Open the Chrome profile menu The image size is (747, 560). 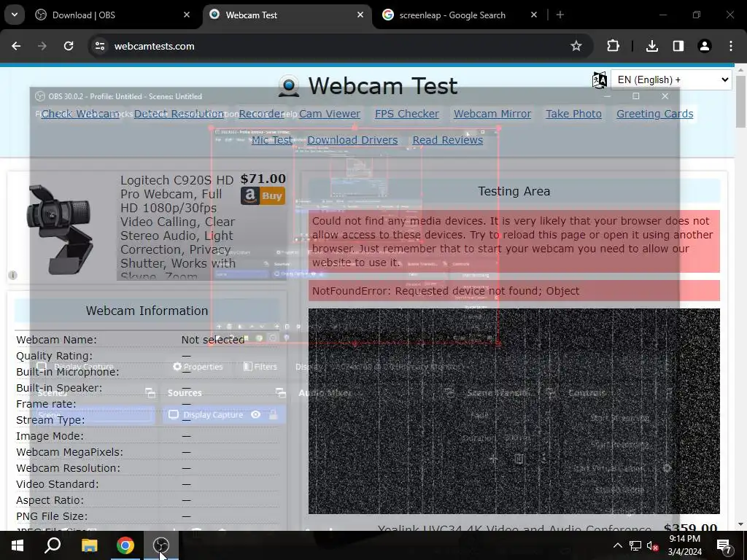705,46
